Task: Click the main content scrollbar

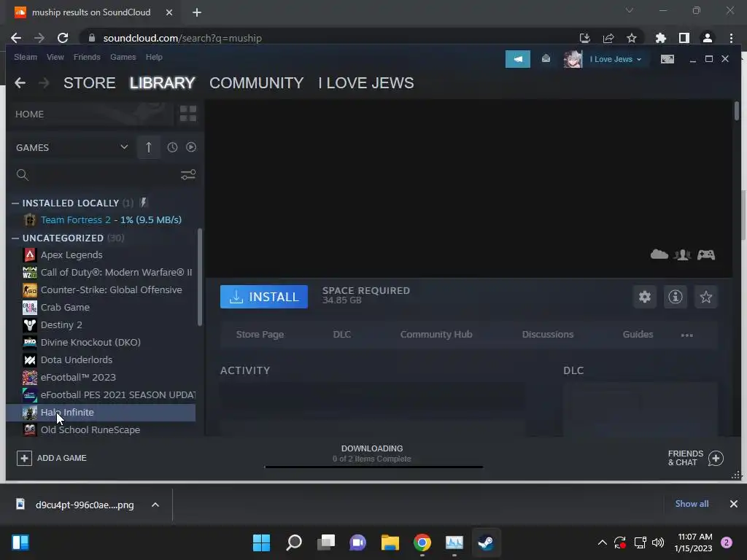Action: coord(737,112)
